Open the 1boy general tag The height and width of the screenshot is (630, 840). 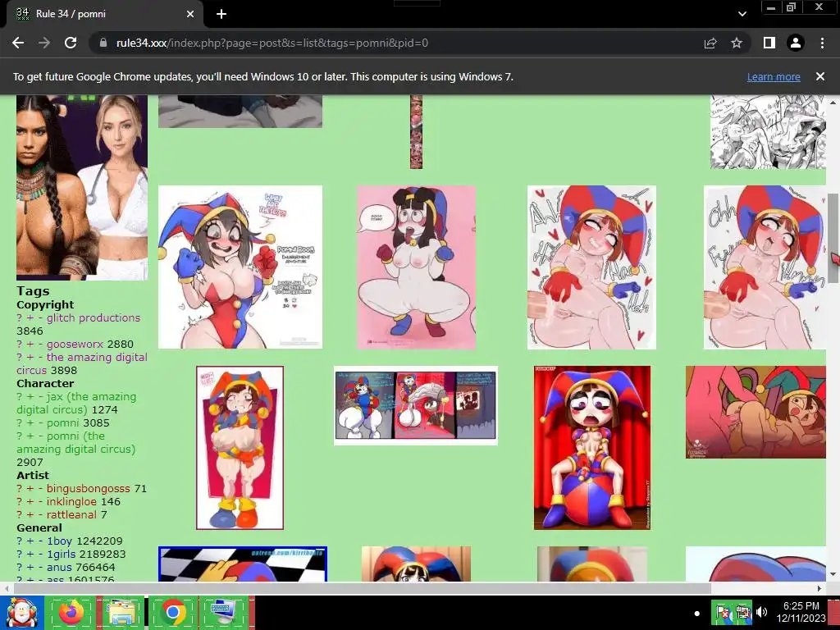(59, 541)
